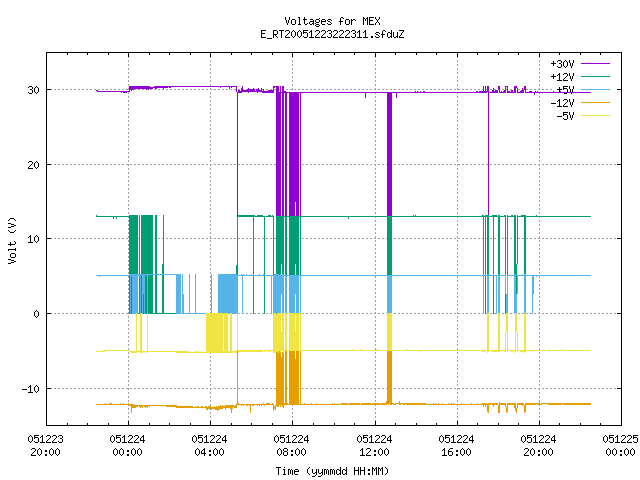
Task: Click the +12V legend label
Action: (x=562, y=77)
